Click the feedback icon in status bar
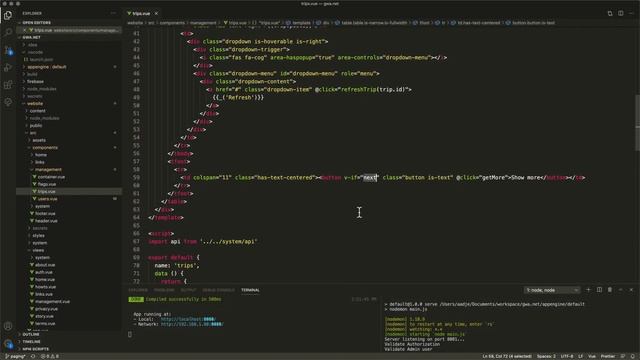Image resolution: width=640 pixels, height=360 pixels. (x=623, y=356)
